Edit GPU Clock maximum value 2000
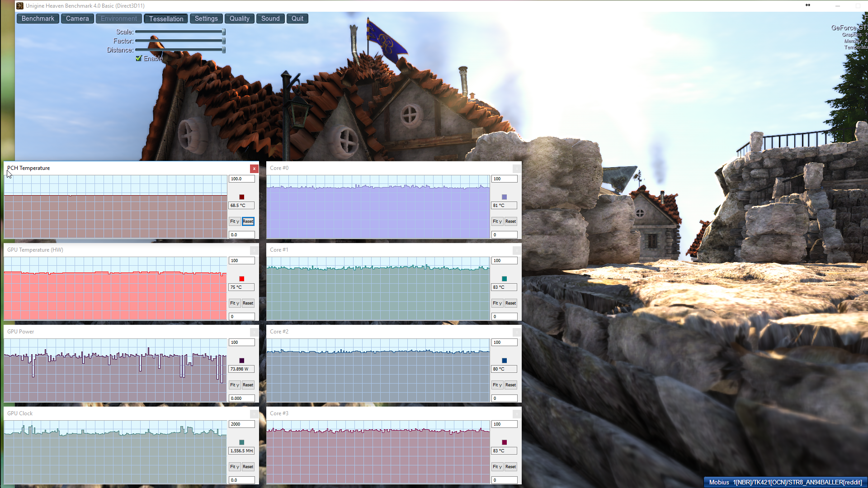The width and height of the screenshot is (868, 488). (x=242, y=424)
